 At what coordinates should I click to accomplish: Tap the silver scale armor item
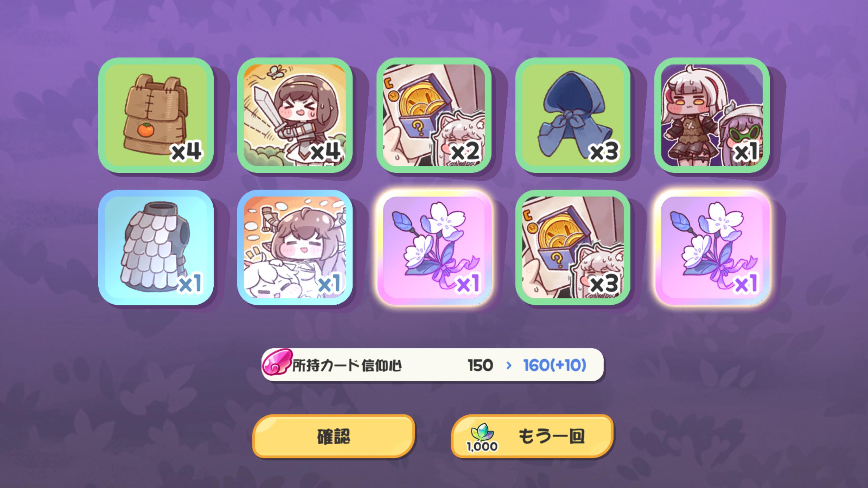pyautogui.click(x=156, y=247)
